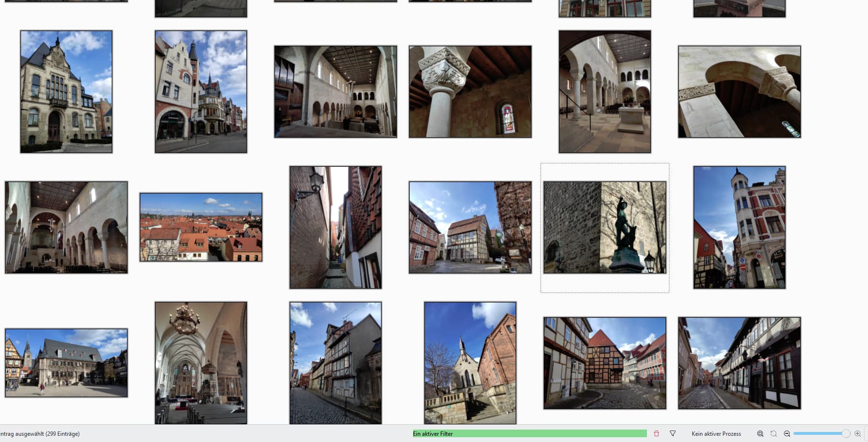Select the half-timbered house courtyard thumbnail

470,227
